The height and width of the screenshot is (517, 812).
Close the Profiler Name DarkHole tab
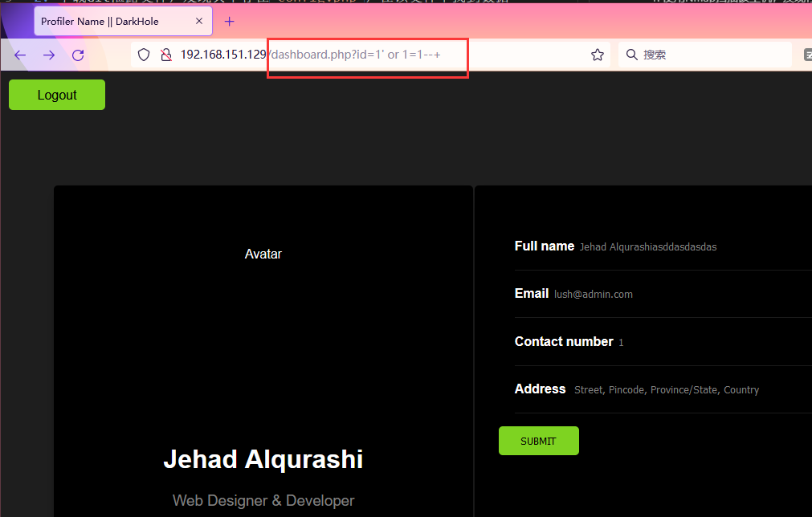point(199,22)
